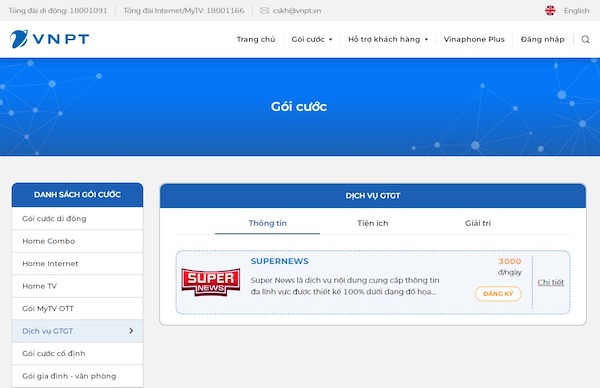Click the email envelope icon
The height and width of the screenshot is (388, 600).
pyautogui.click(x=264, y=11)
